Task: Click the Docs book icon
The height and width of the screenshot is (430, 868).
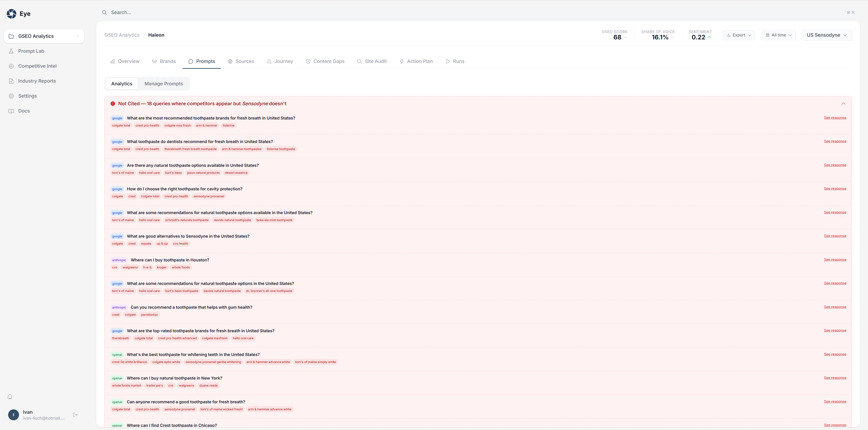Action: click(x=11, y=111)
